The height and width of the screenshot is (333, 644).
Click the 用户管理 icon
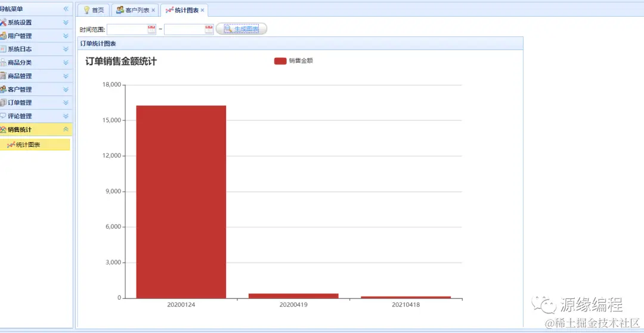[3, 36]
